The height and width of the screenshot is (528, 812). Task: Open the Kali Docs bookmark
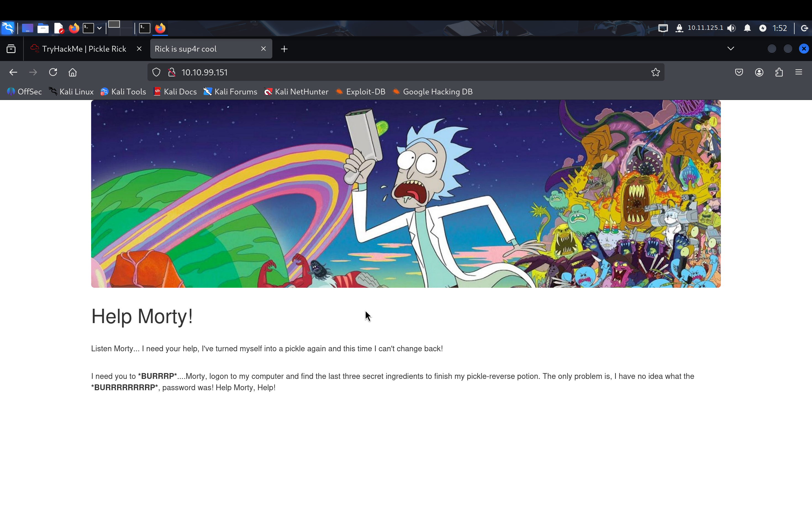tap(175, 92)
